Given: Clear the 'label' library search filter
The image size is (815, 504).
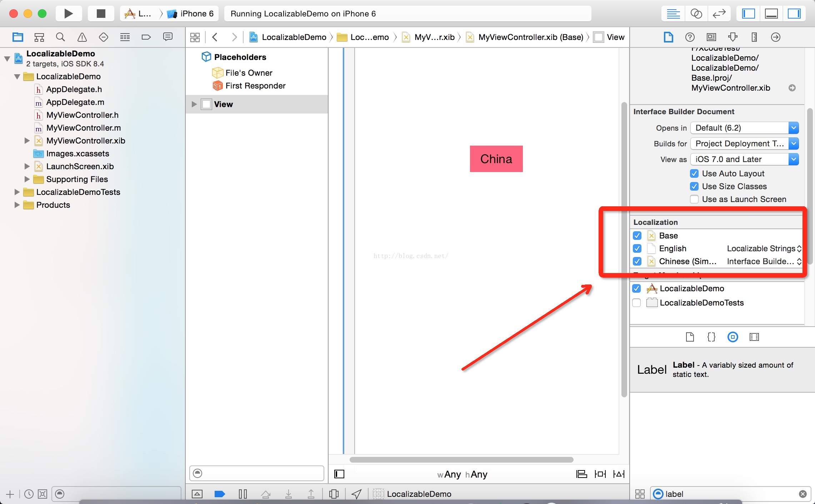Looking at the screenshot, I should pos(802,494).
